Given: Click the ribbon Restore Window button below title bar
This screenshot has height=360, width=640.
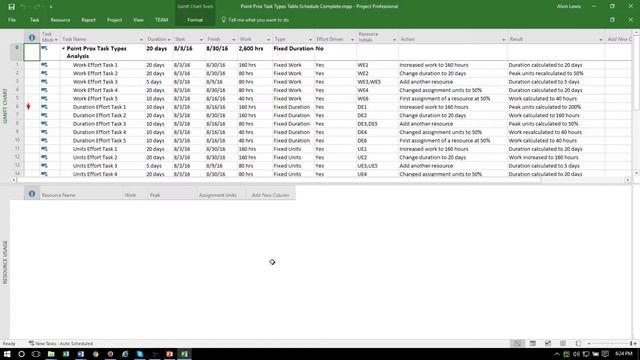Looking at the screenshot, I should [x=612, y=20].
